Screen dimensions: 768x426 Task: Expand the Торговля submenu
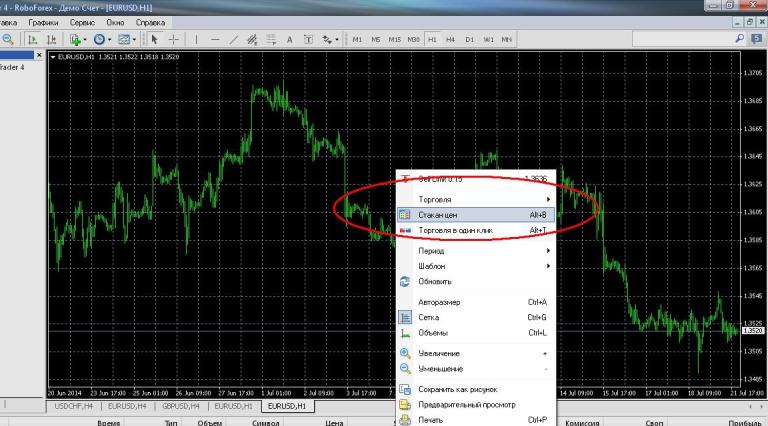(476, 200)
